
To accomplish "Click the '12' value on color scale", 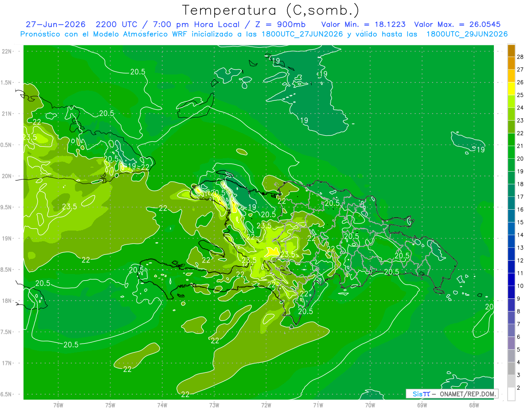I will 520,261.
